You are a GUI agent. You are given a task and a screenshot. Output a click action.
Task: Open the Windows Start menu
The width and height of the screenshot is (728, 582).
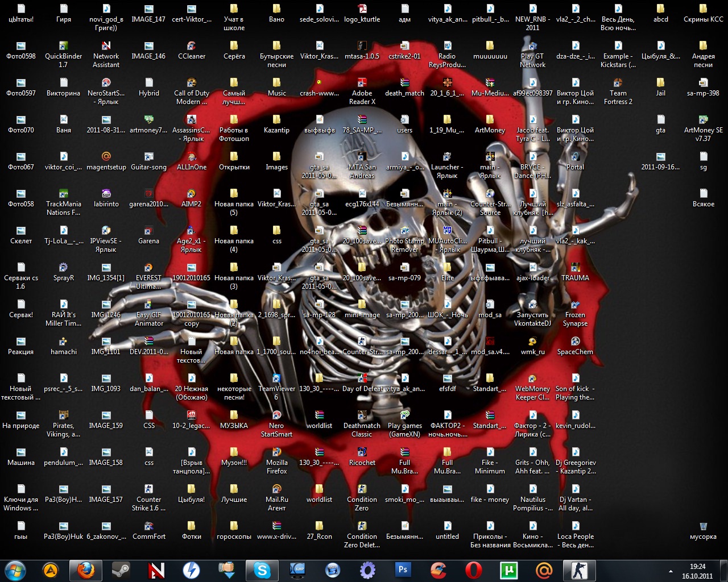tap(15, 569)
